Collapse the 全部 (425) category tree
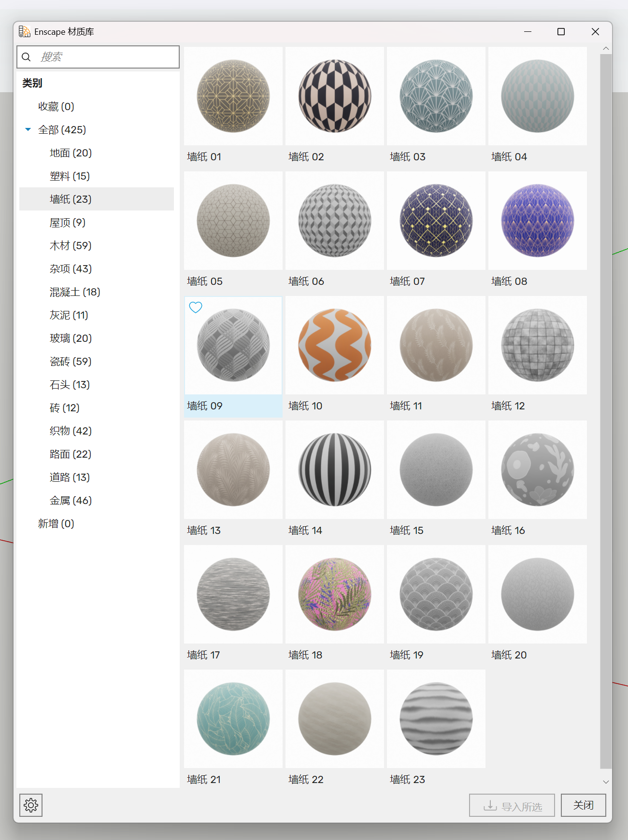Screen dimensions: 628x840 coord(28,129)
